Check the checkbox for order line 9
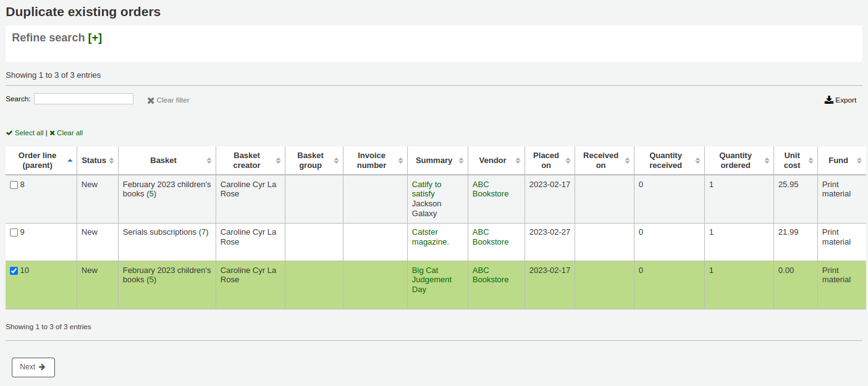 pyautogui.click(x=14, y=232)
